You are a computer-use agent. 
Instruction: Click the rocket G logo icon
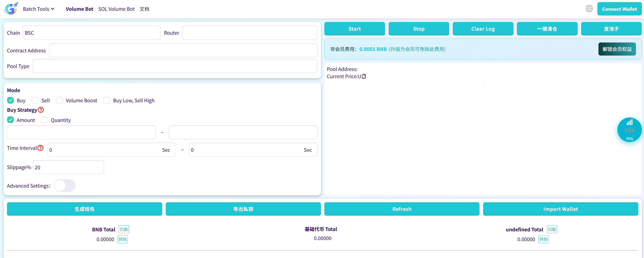click(x=11, y=9)
